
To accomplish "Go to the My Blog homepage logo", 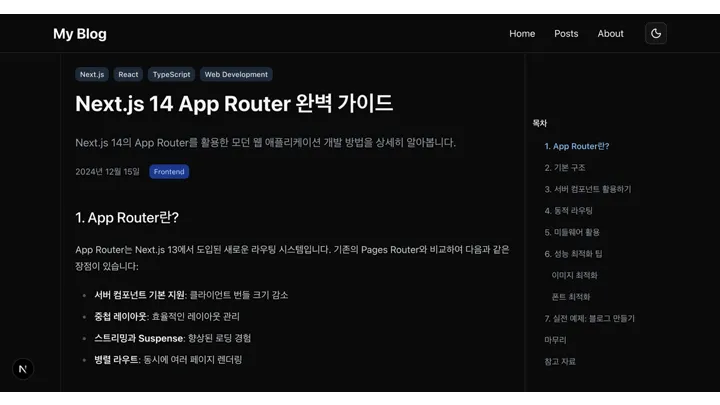I will (80, 34).
